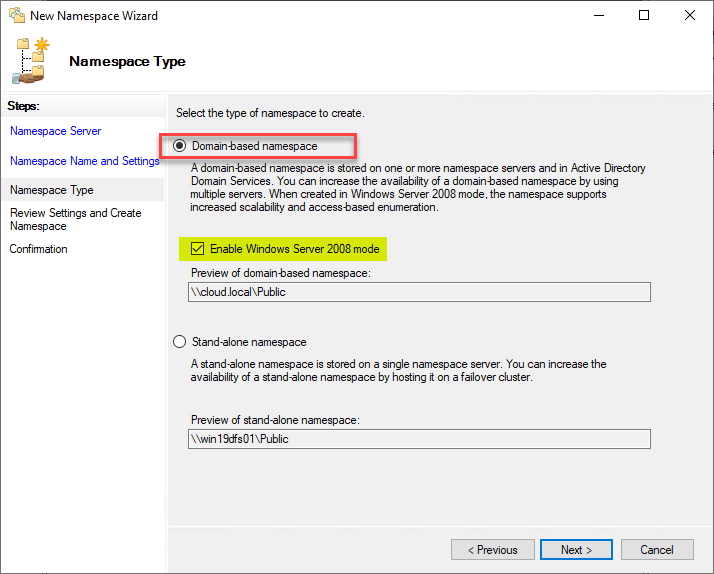Click the stand-alone namespace description paragraph
Screen dimensions: 714x574
click(398, 371)
